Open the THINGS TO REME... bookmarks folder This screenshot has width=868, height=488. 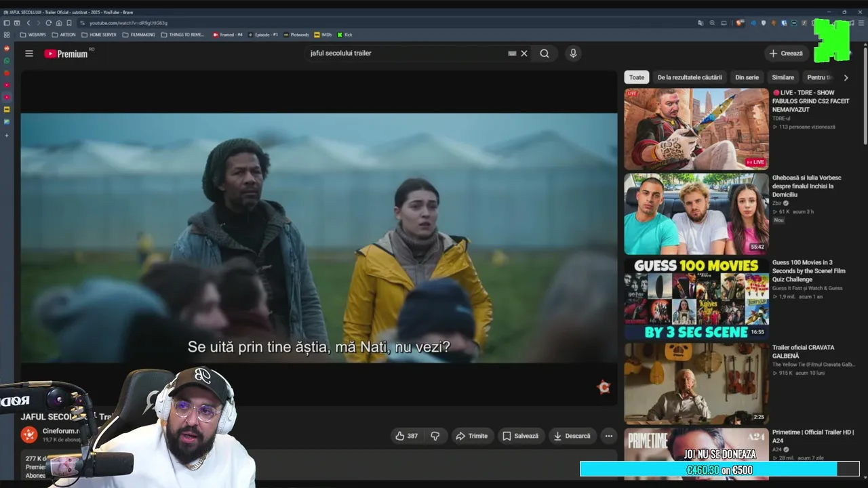(182, 35)
